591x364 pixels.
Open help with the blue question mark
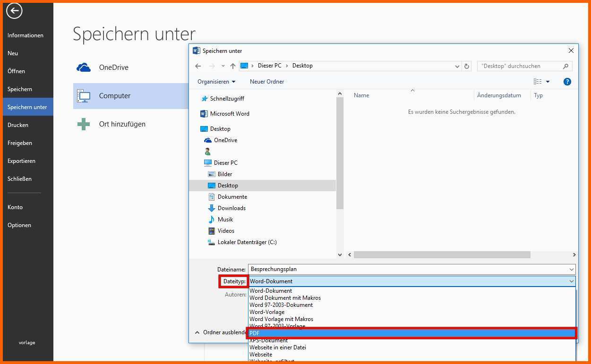click(x=567, y=82)
